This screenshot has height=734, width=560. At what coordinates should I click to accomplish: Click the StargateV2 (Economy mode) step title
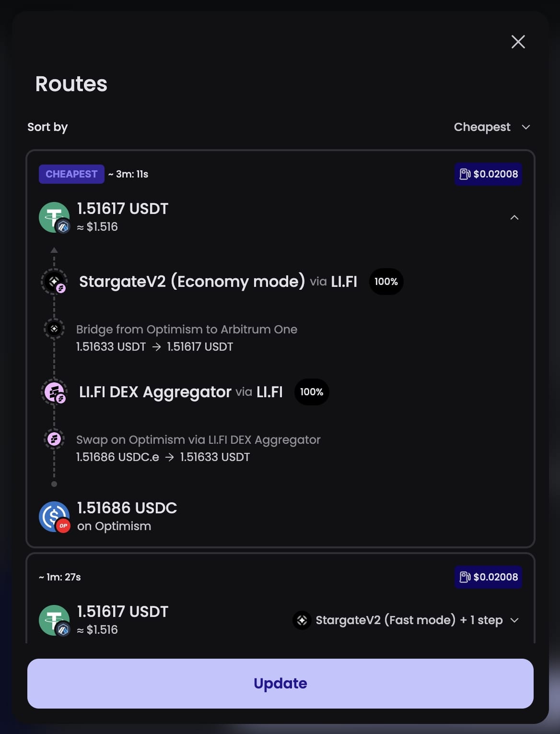tap(192, 282)
